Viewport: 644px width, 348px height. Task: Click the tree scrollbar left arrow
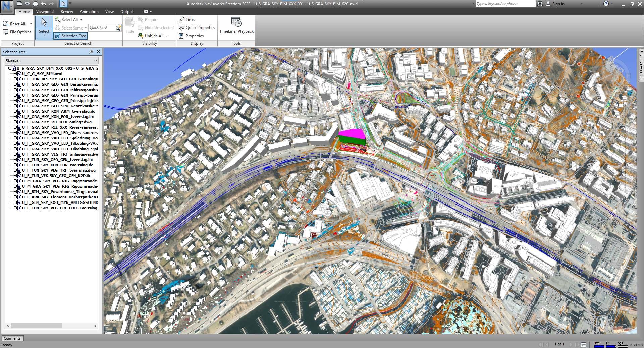[x=8, y=326]
